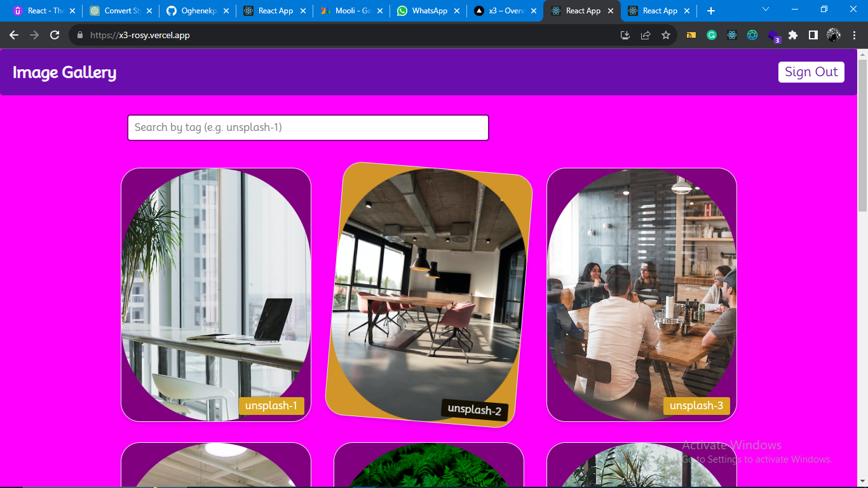Open the teal aperture extension icon

pyautogui.click(x=752, y=36)
